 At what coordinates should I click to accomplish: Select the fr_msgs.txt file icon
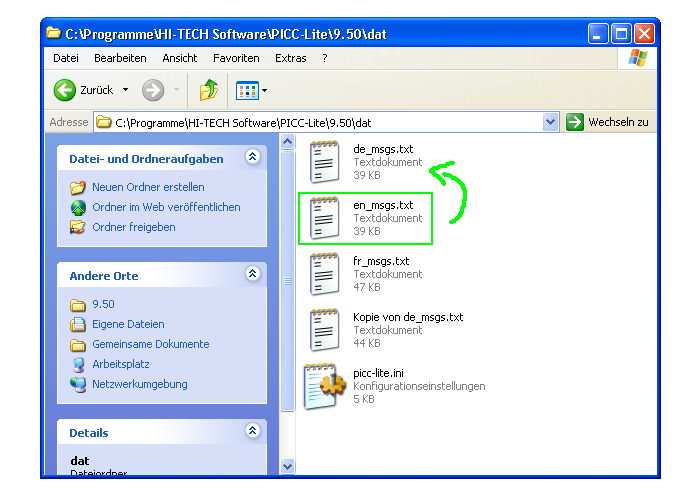[325, 274]
